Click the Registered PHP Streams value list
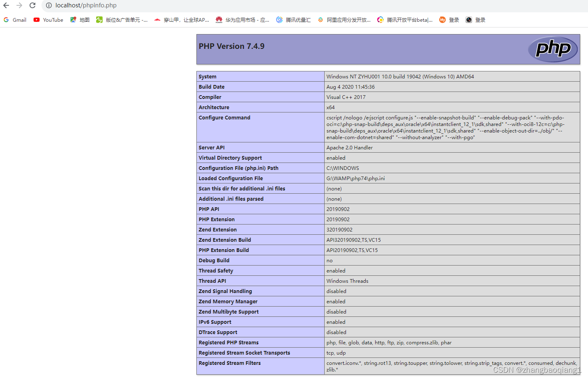 (389, 343)
